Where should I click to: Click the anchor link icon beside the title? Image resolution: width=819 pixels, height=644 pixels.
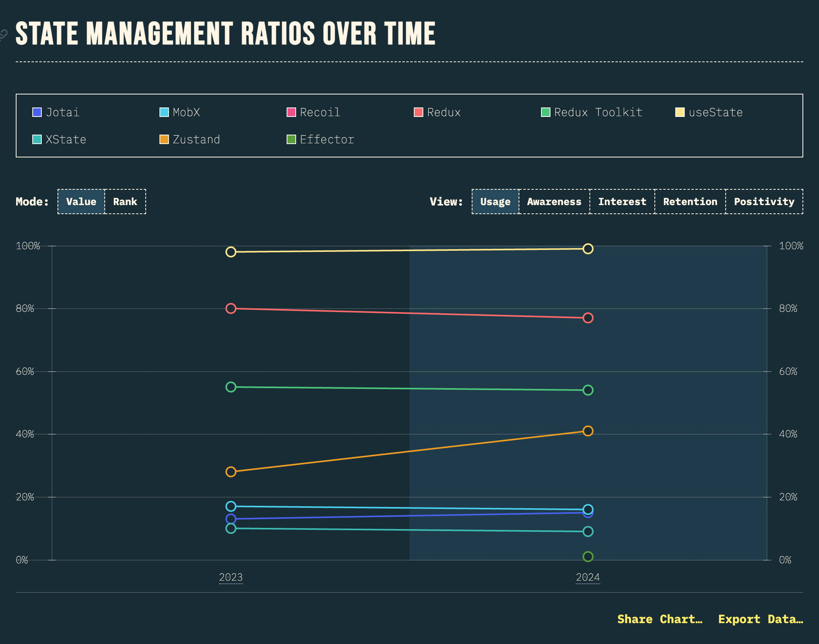click(x=3, y=35)
